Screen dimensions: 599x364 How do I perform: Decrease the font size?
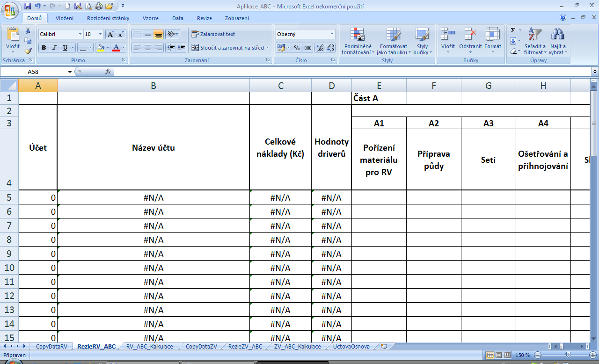pos(121,34)
